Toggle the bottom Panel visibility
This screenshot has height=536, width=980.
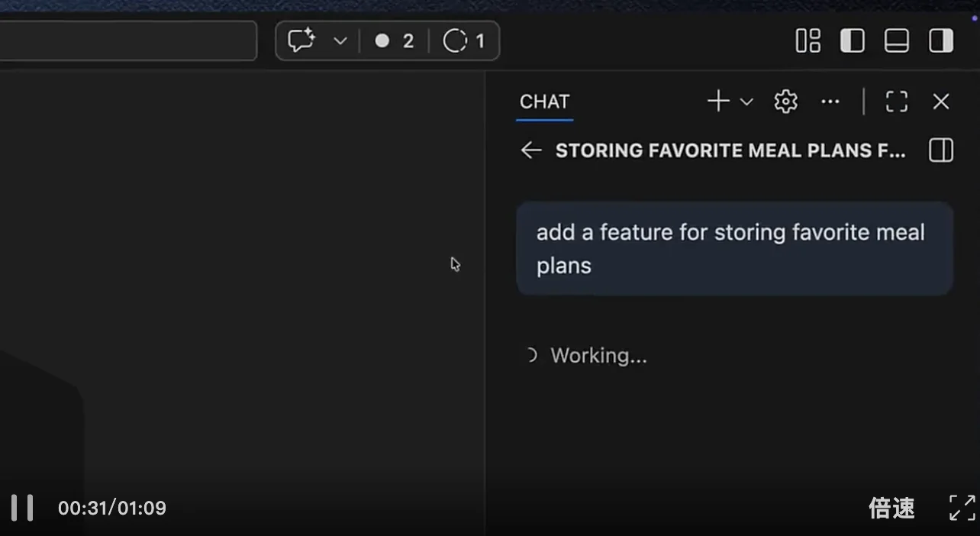[x=896, y=40]
